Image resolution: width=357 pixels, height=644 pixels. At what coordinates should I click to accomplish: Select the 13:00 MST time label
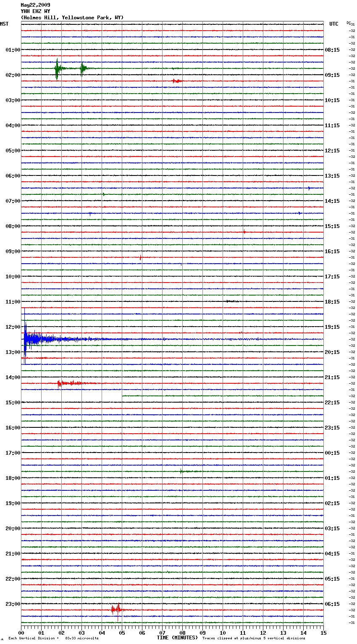(13, 352)
